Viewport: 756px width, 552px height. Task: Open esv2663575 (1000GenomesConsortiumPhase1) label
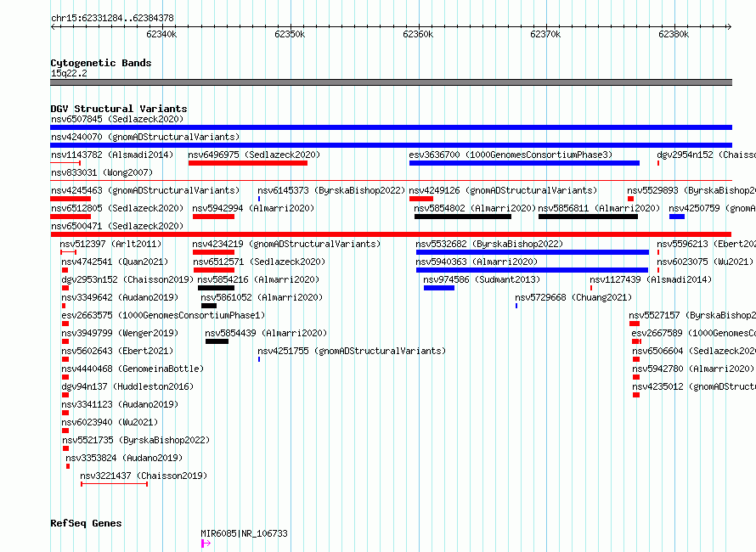163,315
